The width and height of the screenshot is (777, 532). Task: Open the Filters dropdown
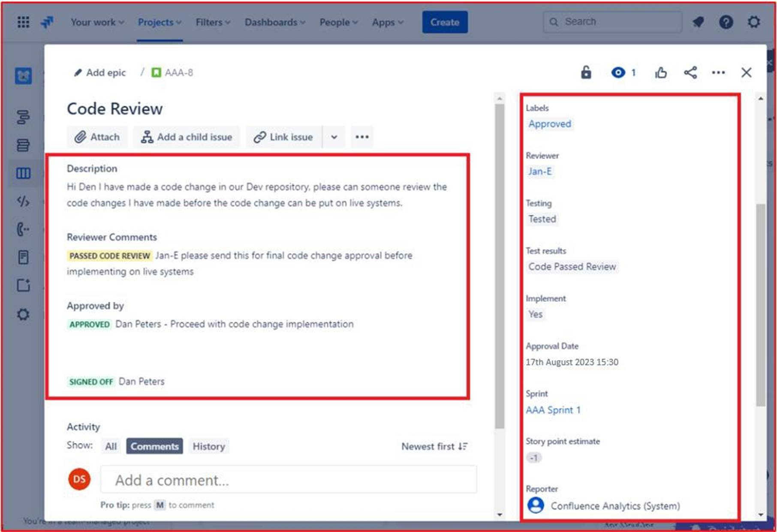click(212, 22)
